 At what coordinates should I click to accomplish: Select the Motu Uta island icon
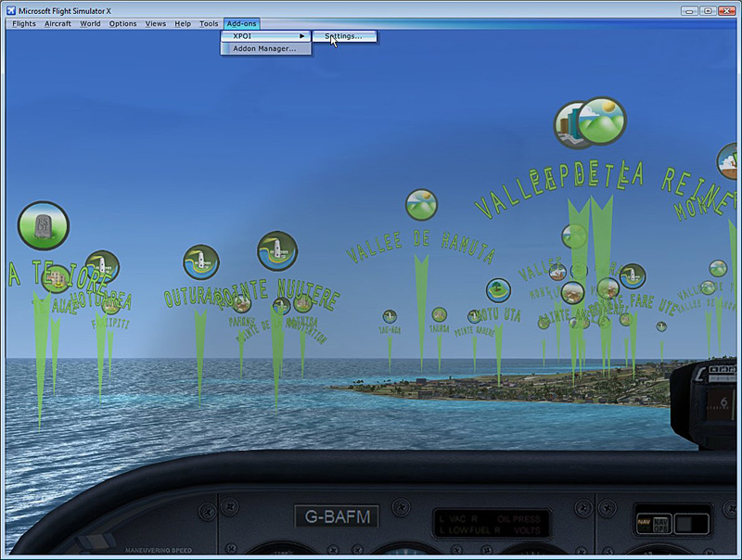coord(498,290)
